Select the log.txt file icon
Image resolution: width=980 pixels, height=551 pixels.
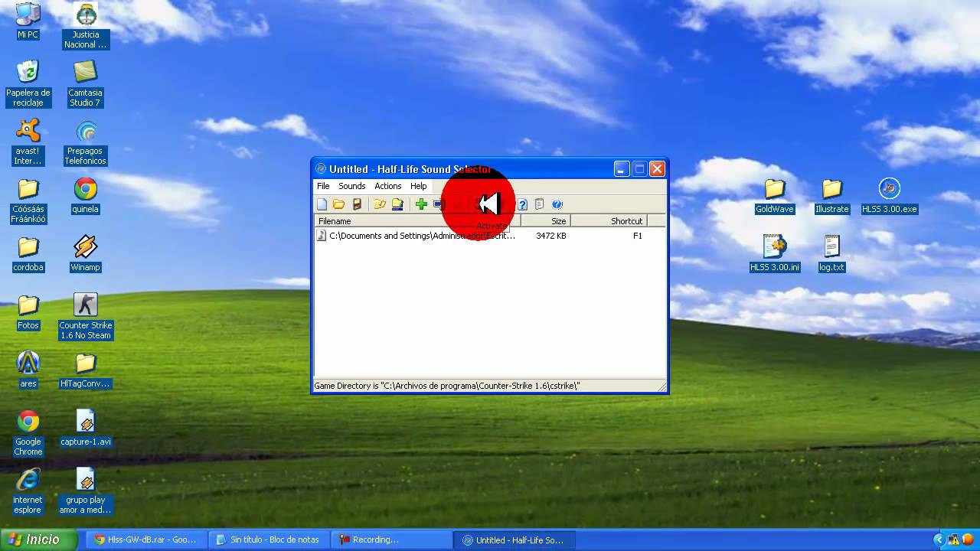(x=832, y=254)
